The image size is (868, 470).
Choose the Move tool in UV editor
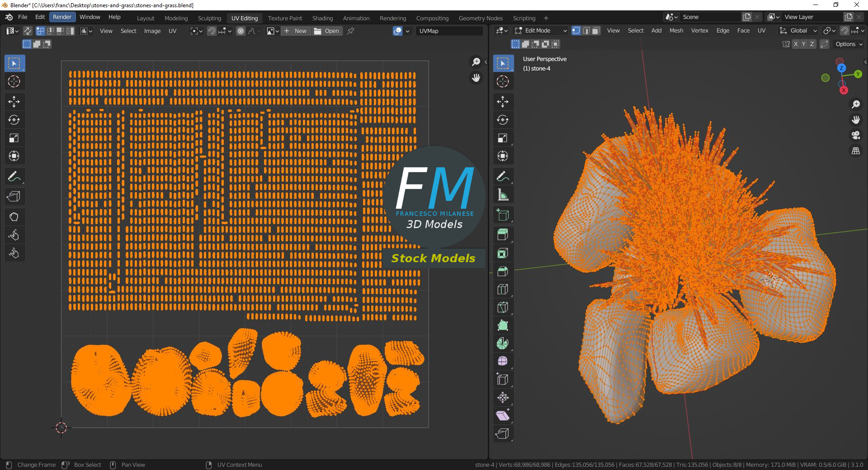(14, 102)
